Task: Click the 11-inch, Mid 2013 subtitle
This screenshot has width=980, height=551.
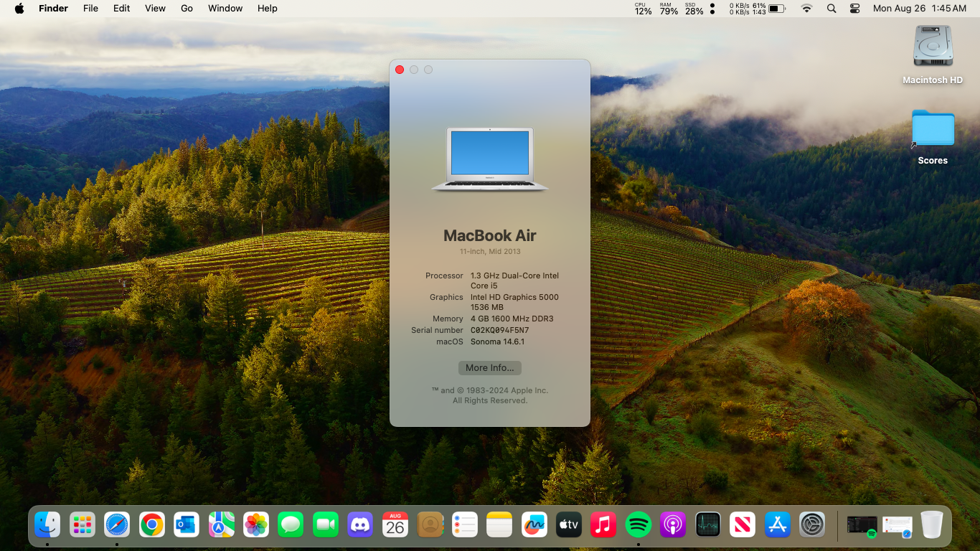Action: [490, 252]
